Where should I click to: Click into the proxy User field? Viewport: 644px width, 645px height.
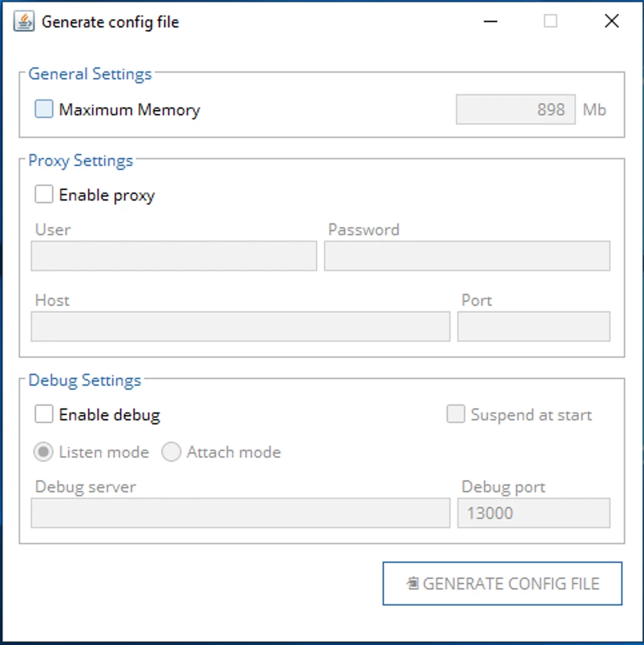[173, 256]
